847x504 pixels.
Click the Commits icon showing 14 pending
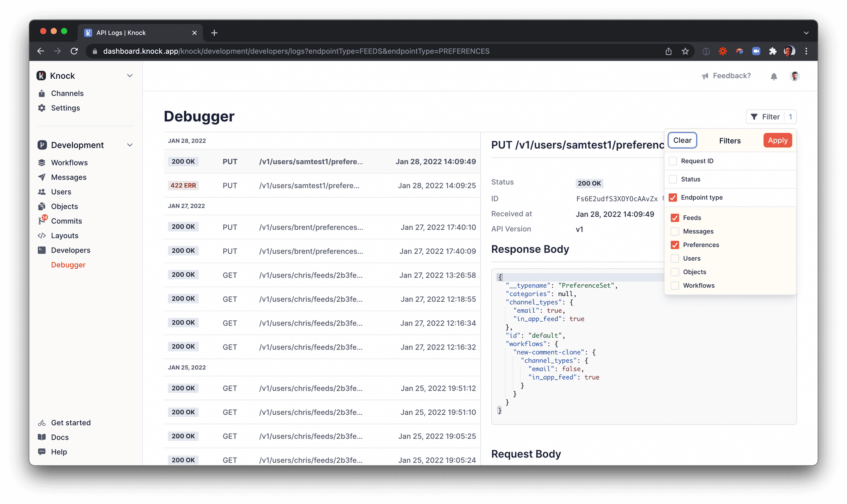[x=42, y=220]
